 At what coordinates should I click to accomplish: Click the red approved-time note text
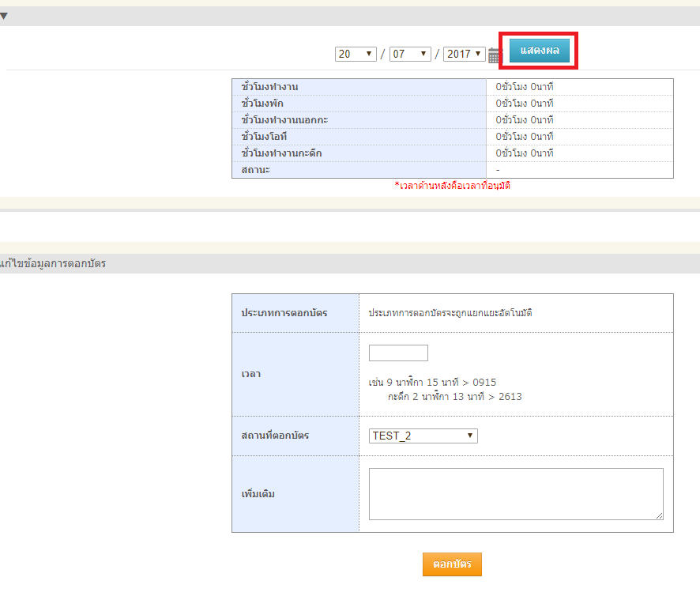tap(457, 186)
